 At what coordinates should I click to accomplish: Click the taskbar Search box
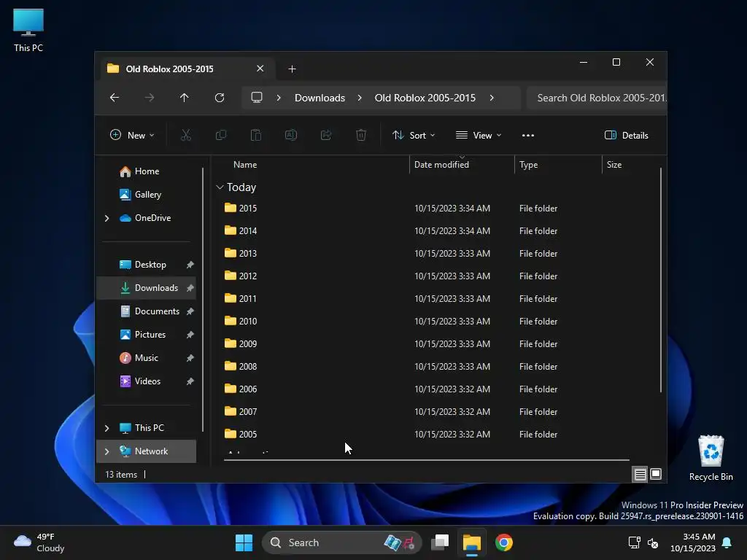pos(341,542)
